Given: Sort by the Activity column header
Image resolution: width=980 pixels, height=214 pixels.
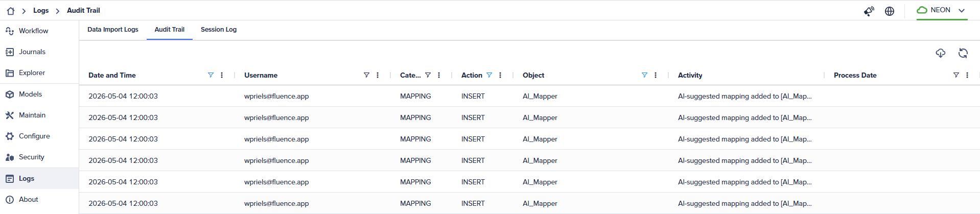Looking at the screenshot, I should click(690, 75).
